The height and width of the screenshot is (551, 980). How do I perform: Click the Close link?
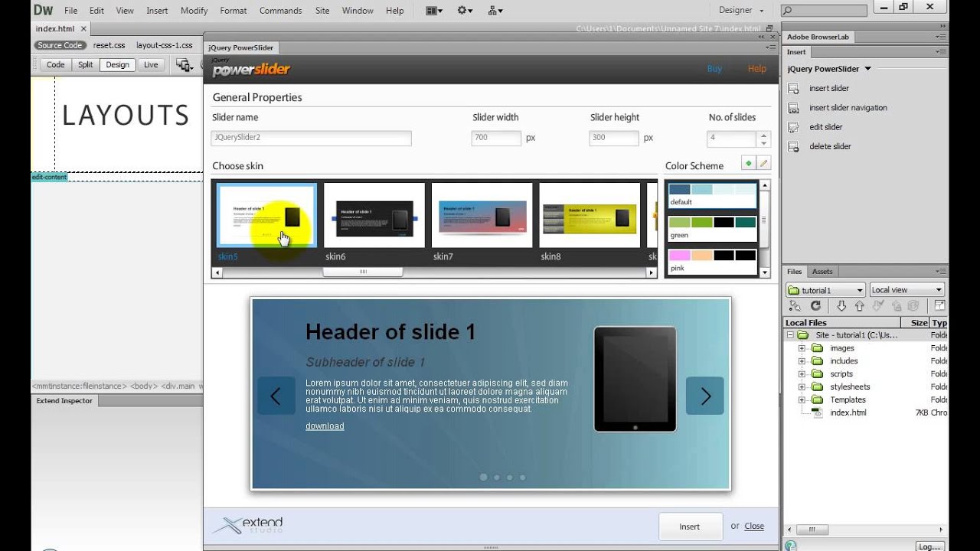754,526
